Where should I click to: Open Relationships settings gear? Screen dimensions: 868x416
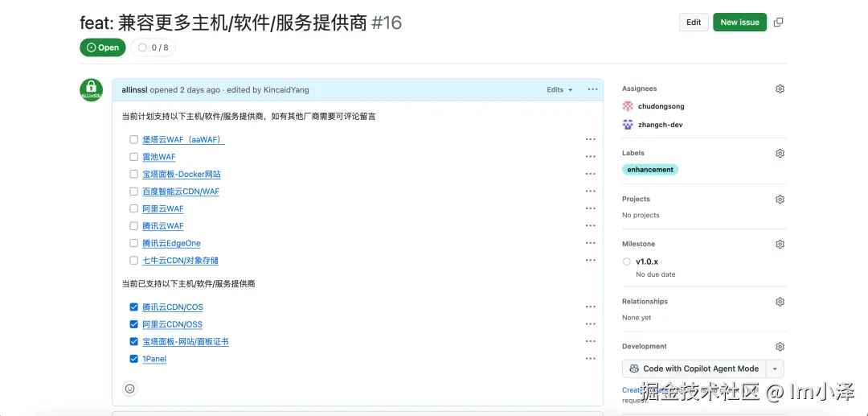780,301
